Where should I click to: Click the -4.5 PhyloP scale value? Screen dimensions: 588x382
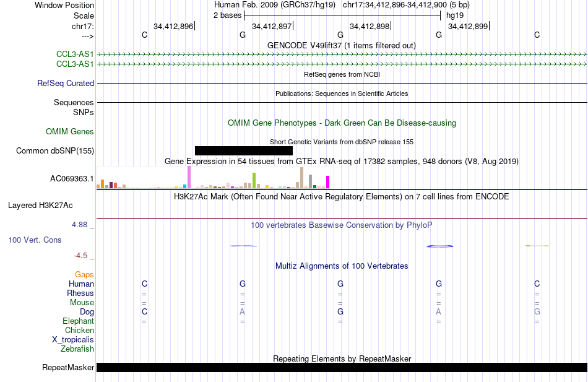tap(80, 256)
